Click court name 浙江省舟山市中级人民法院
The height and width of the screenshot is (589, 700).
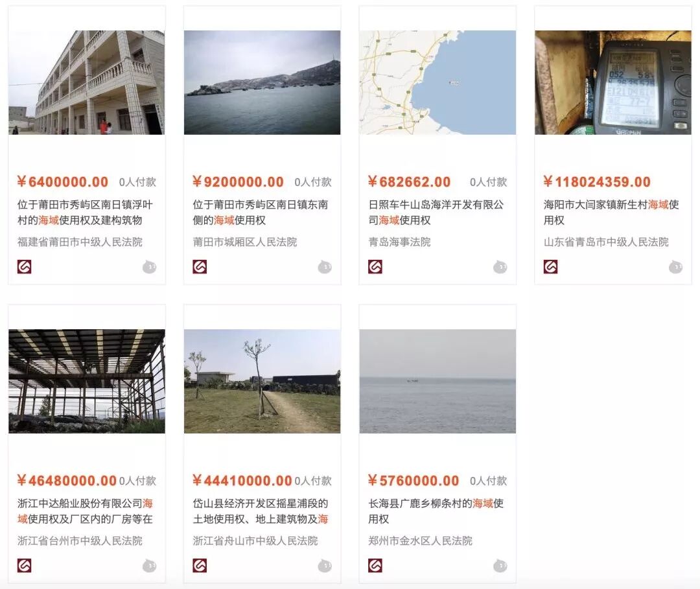(255, 541)
